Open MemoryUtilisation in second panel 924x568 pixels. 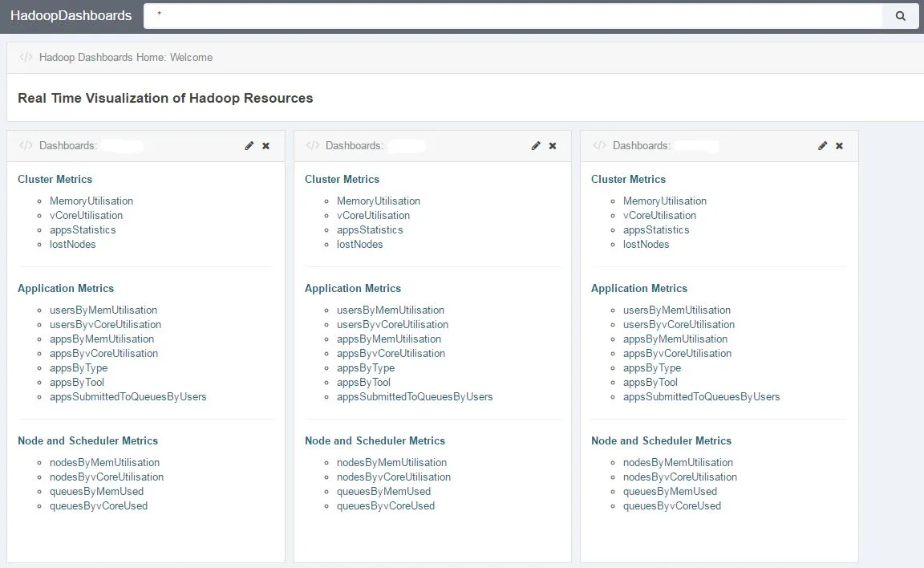click(379, 201)
